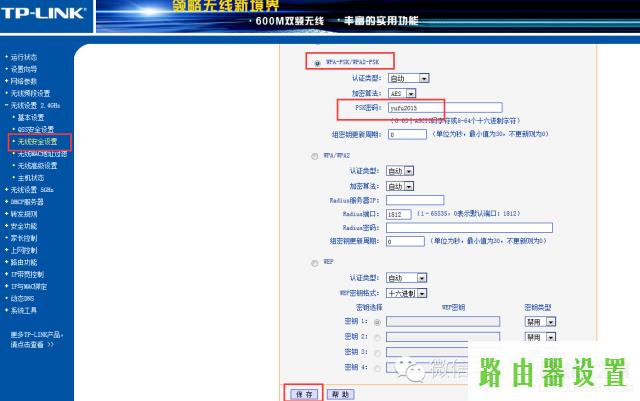The width and height of the screenshot is (640, 401).
Task: Open 无线频段设置 in the sidebar
Action: click(x=30, y=93)
